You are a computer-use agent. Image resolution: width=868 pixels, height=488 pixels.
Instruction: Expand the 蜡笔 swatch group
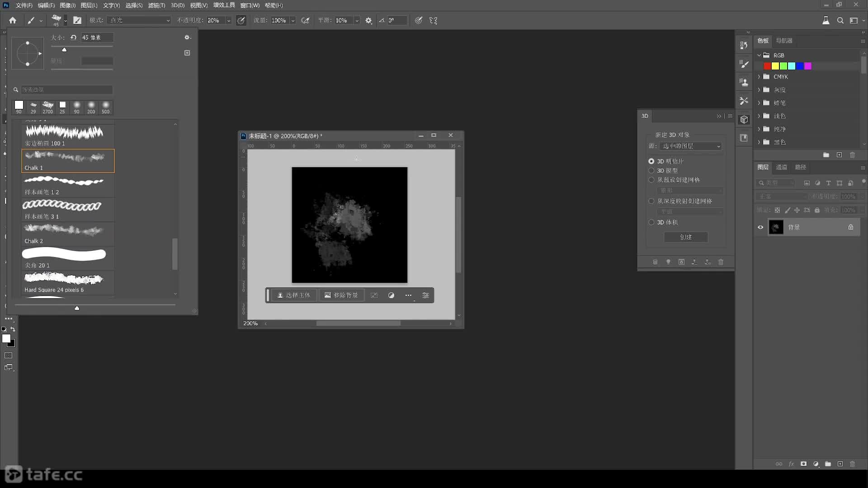point(759,103)
